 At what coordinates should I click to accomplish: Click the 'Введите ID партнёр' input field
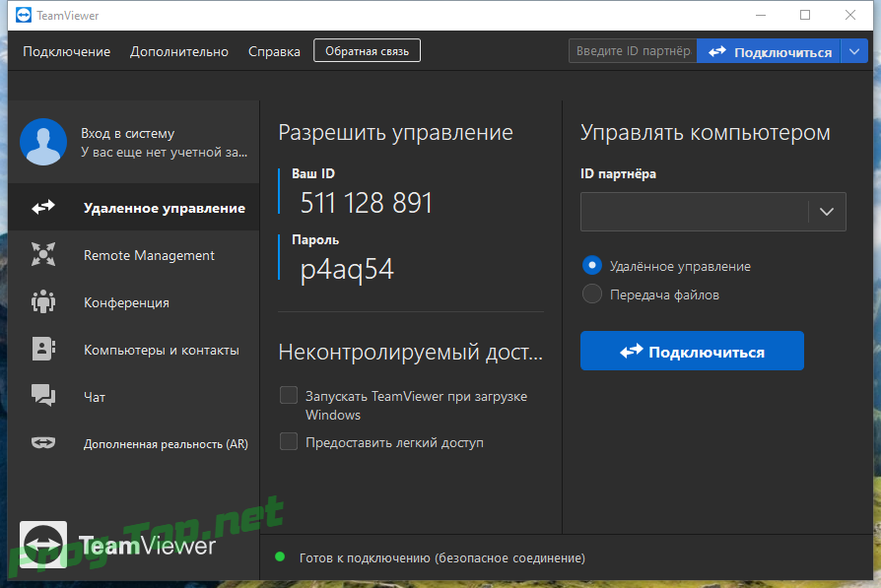point(633,51)
